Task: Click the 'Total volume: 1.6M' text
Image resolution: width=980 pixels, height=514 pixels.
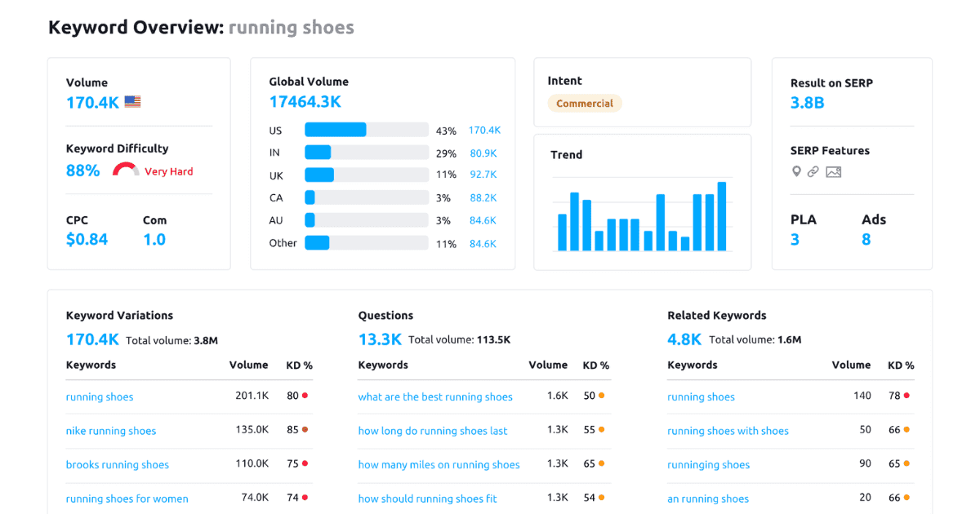Action: (755, 340)
